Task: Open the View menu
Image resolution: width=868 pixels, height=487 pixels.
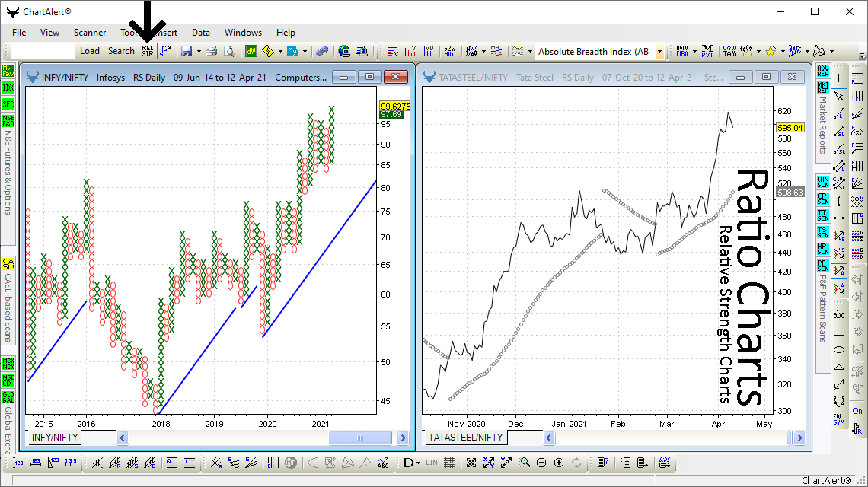Action: coord(49,33)
